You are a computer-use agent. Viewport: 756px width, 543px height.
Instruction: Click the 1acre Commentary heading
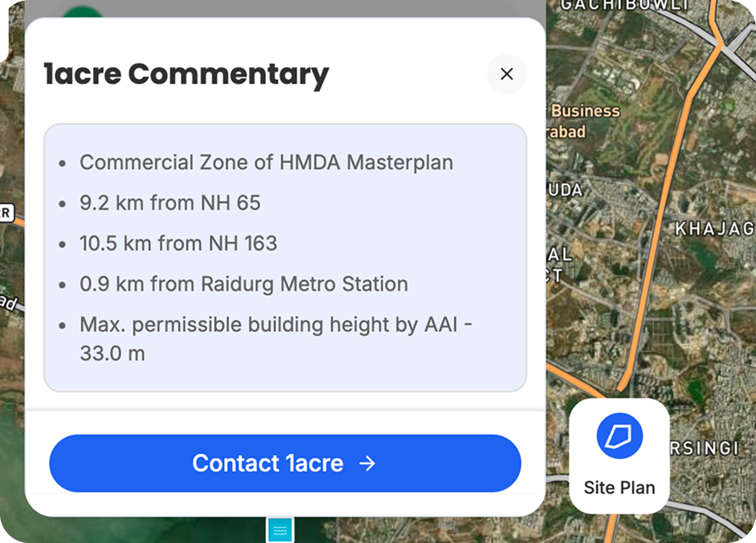[186, 74]
